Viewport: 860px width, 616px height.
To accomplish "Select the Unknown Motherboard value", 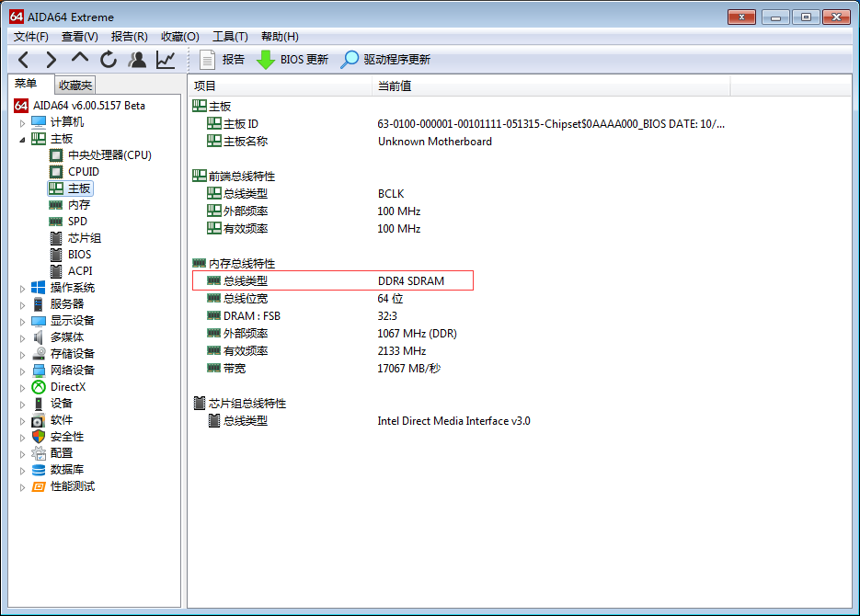I will click(435, 142).
